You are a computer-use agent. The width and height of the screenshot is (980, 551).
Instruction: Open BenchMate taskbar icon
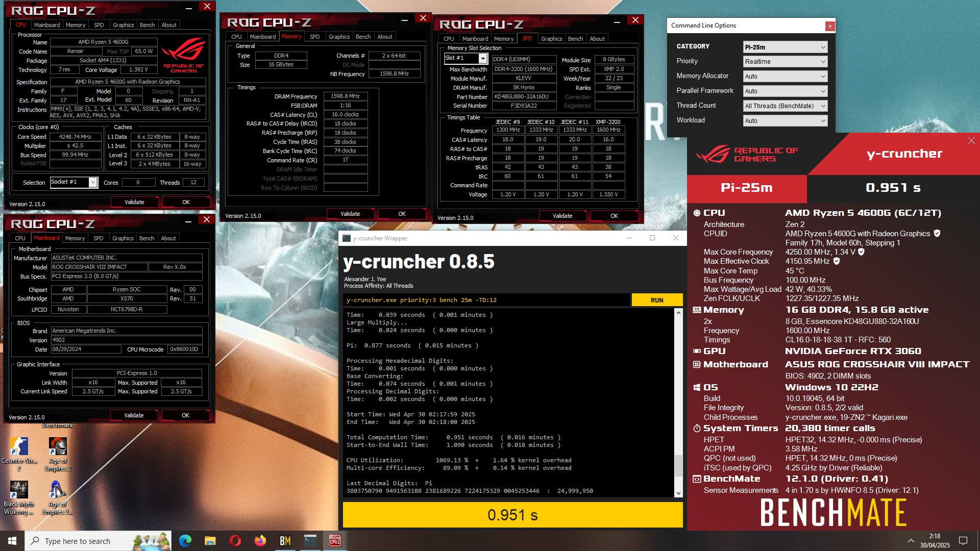pos(285,541)
